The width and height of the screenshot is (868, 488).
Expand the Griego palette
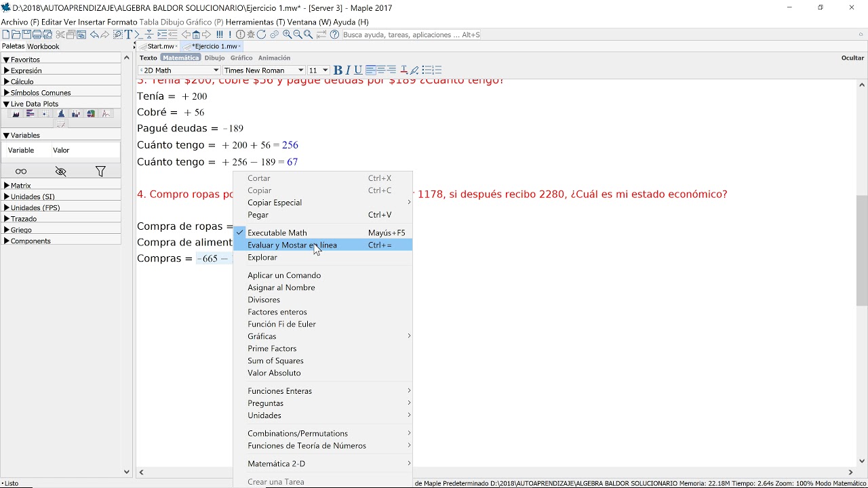click(7, 230)
